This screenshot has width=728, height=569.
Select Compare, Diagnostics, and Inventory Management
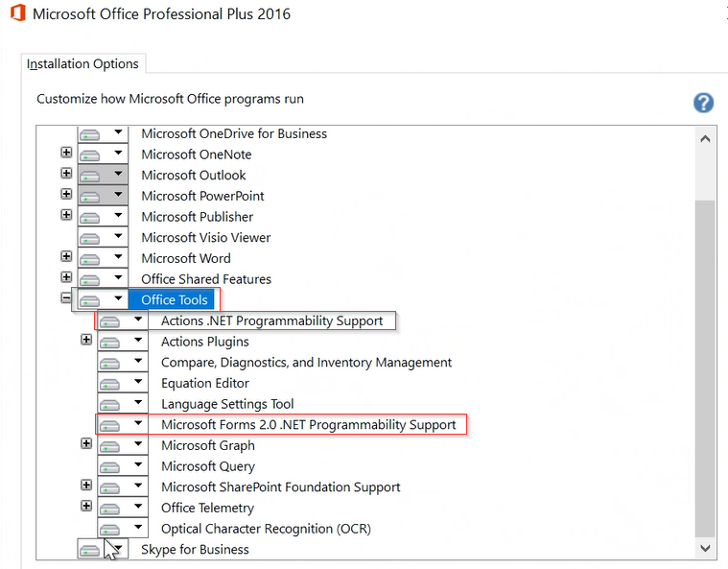[x=306, y=362]
